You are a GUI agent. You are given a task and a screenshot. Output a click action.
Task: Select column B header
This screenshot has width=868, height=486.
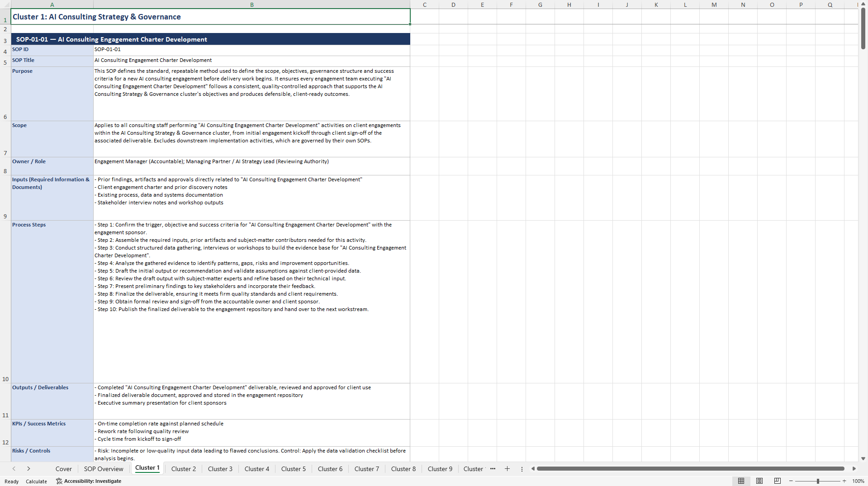click(252, 5)
